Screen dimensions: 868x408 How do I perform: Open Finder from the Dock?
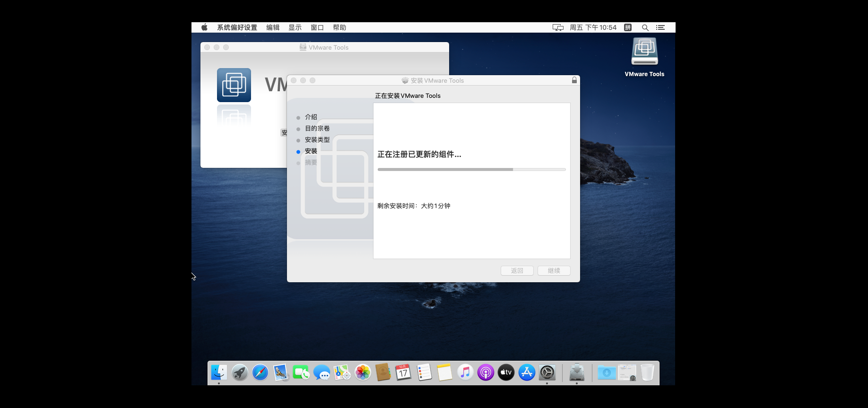click(x=219, y=373)
